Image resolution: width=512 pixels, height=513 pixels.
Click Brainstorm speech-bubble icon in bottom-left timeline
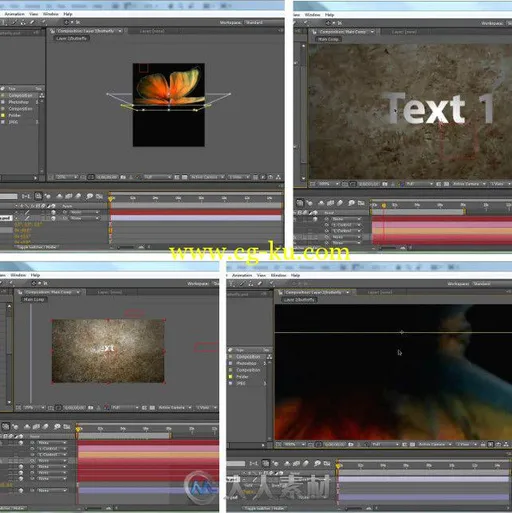tap(57, 427)
